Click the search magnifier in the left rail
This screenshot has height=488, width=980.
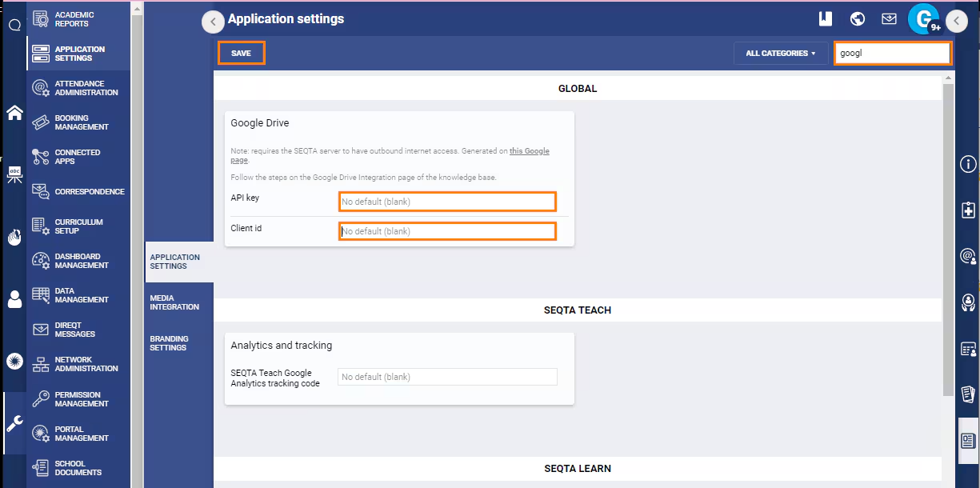coord(14,25)
